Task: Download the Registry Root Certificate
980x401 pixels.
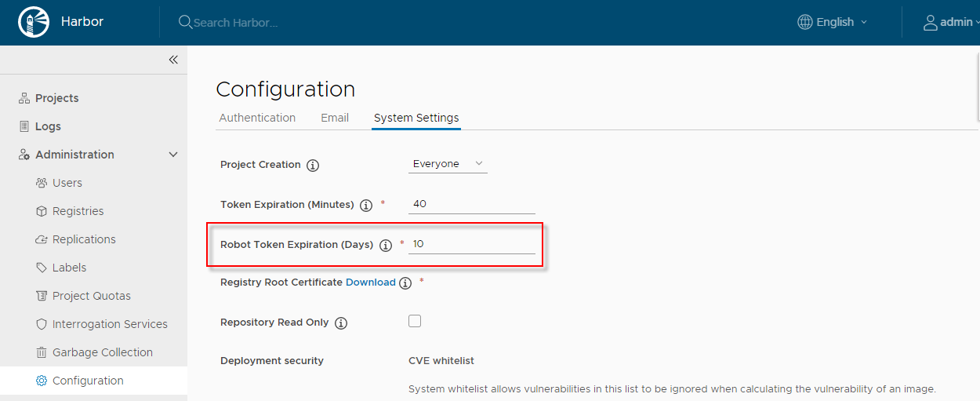Action: [370, 283]
